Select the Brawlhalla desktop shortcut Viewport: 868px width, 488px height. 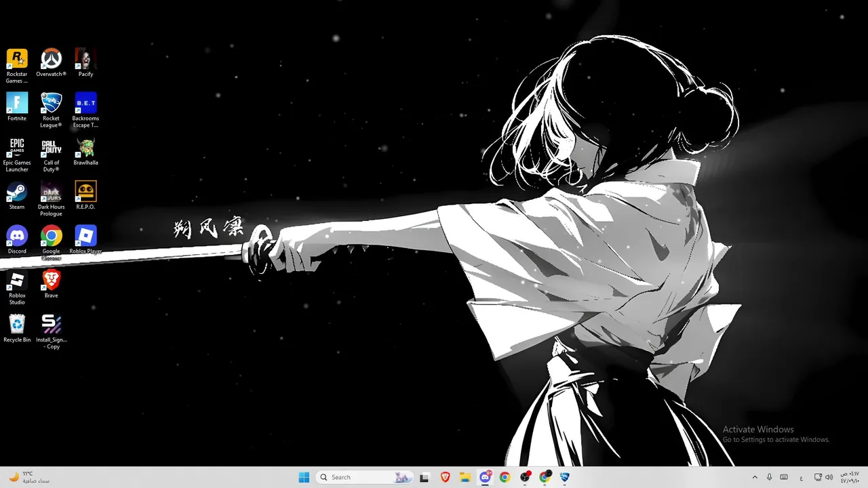pos(85,151)
